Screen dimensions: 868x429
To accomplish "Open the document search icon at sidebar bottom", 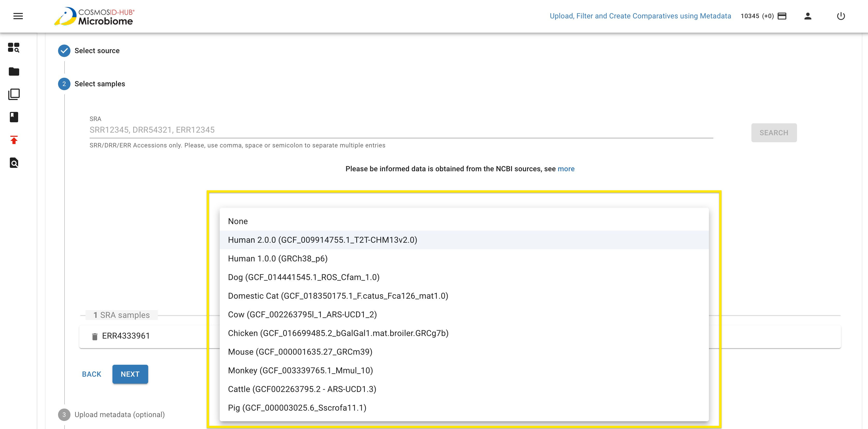I will click(x=13, y=163).
